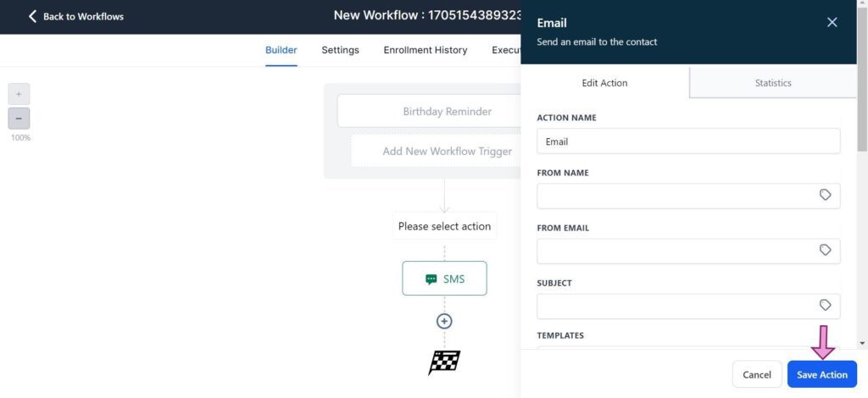Click the New Workflow title text
This screenshot has width=868, height=398.
tap(427, 15)
